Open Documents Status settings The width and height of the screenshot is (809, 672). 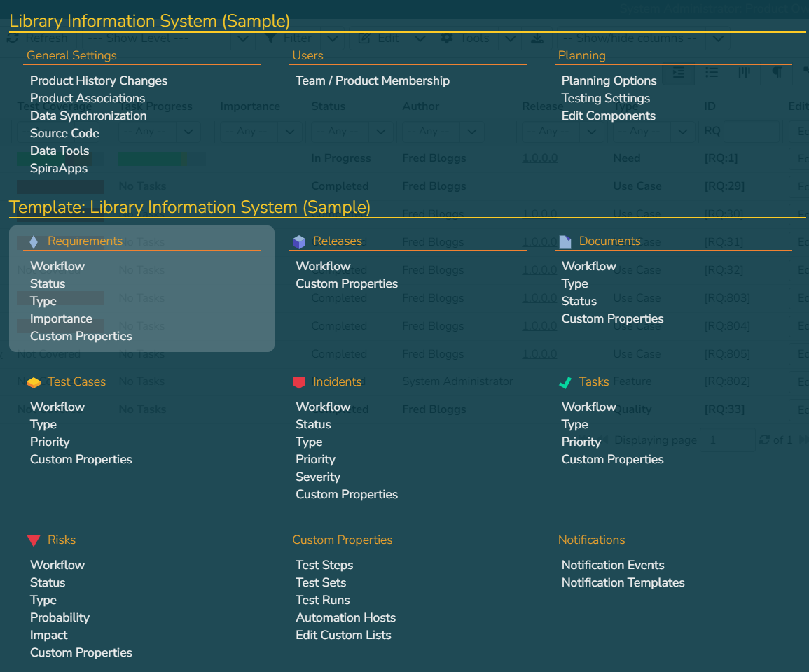(579, 301)
